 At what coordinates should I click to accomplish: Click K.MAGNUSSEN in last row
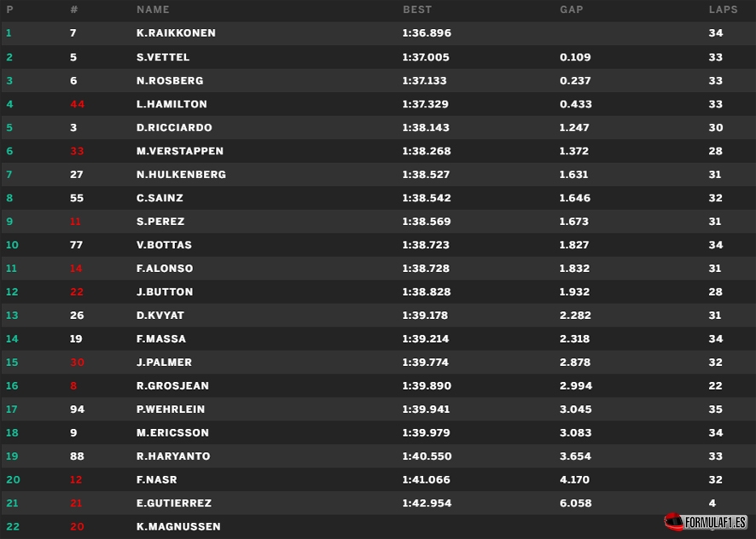178,527
